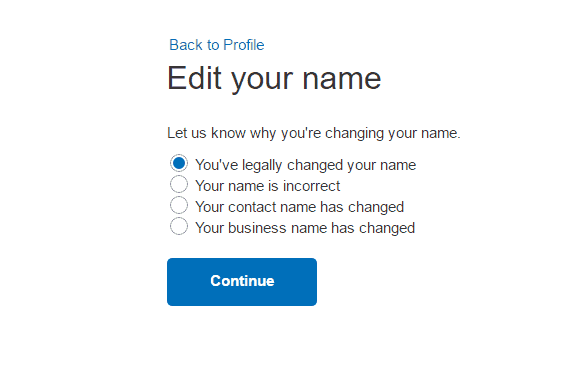Mark contact name change as the reason
Viewport: 574px width, 366px height.
179,205
